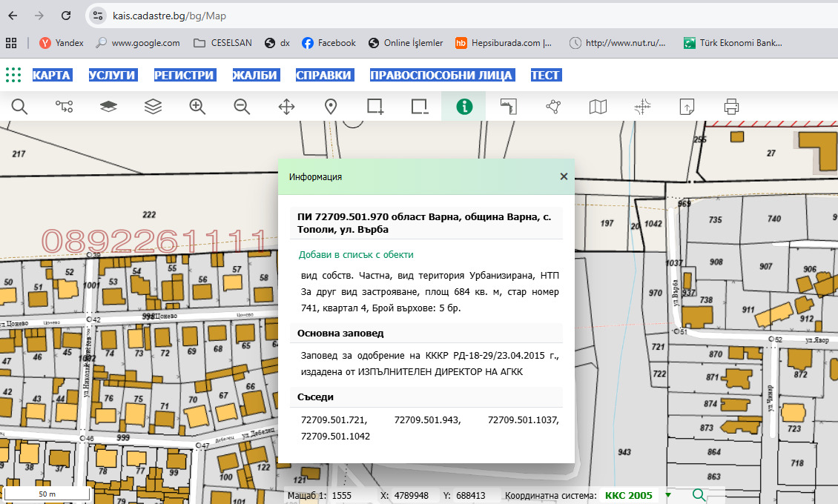Open the СПРАВКИ menu
Viewport: 838px width, 504px height.
(x=323, y=75)
